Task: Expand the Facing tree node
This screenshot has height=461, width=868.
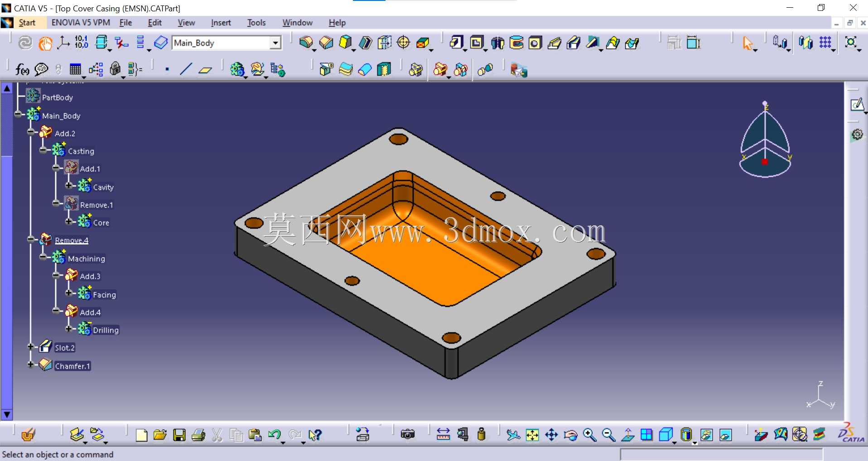Action: 69,293
